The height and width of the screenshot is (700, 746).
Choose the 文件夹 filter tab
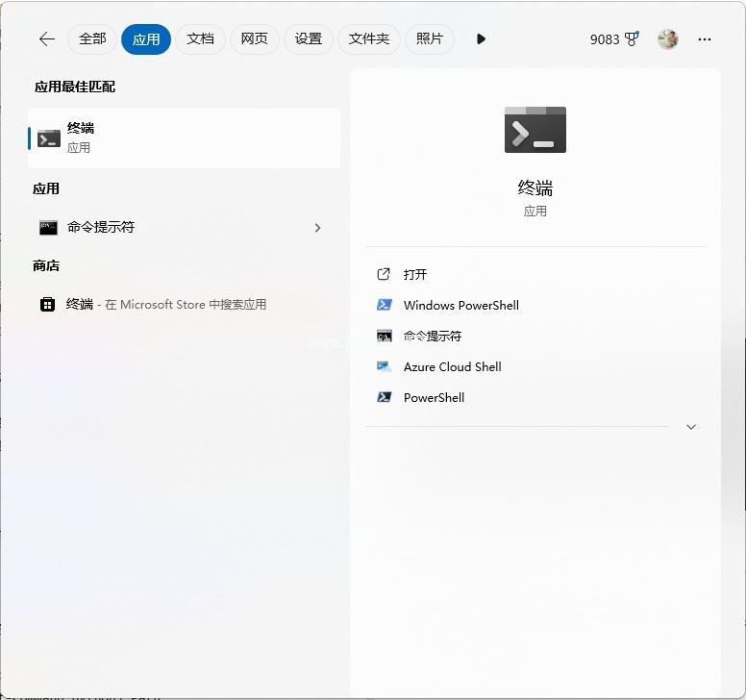[x=369, y=39]
